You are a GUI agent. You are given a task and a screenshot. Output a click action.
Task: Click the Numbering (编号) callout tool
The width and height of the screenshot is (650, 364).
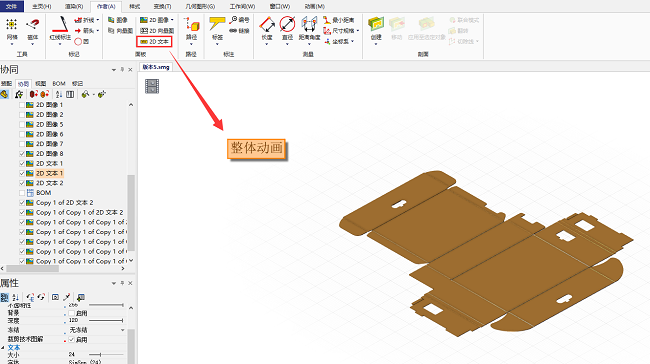click(240, 20)
